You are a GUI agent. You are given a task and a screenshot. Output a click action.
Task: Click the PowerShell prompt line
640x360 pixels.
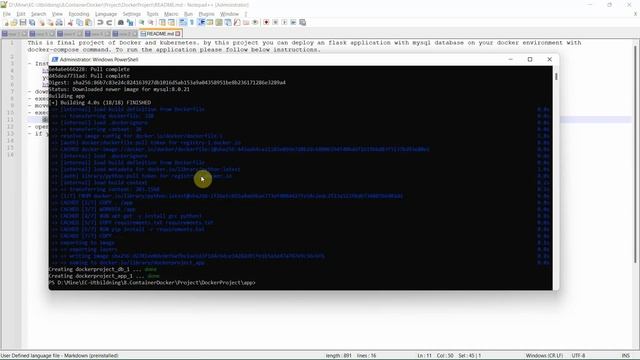point(152,282)
